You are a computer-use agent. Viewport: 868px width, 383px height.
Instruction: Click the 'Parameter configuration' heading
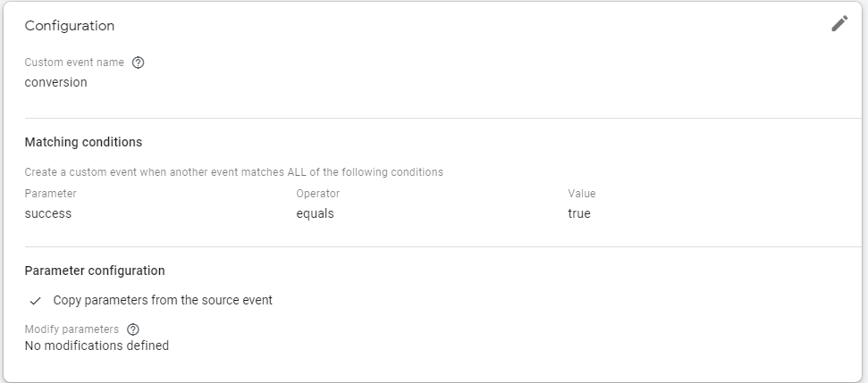point(95,271)
